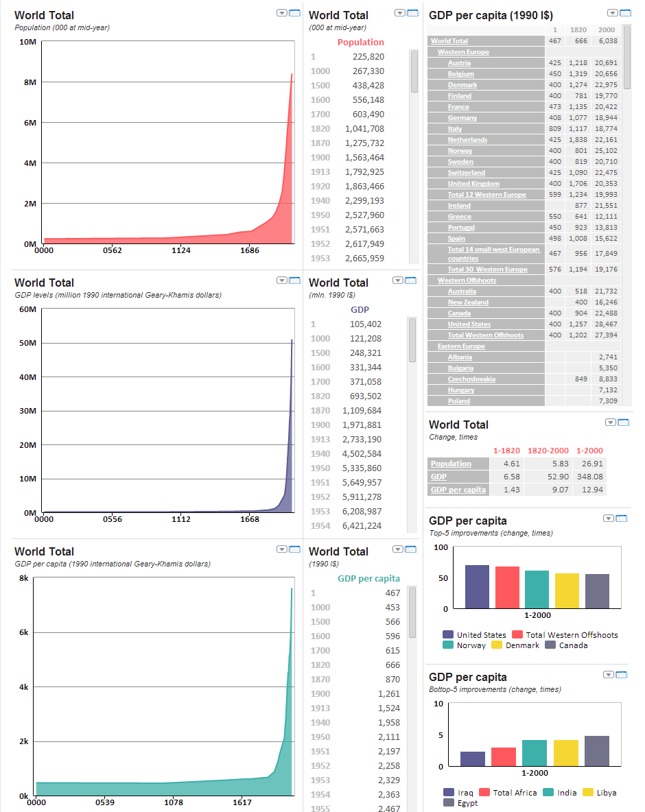
Task: Open dropdown menu of GDP per capita table
Action: (x=612, y=12)
